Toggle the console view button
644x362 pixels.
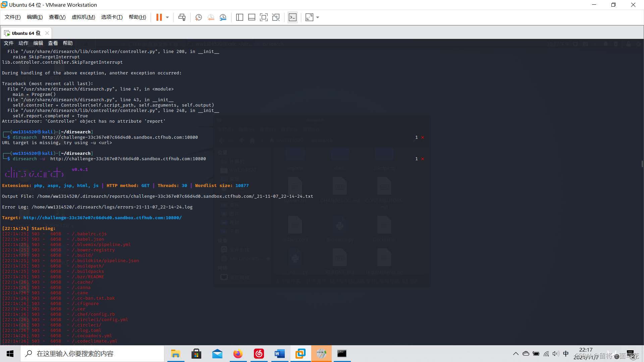pyautogui.click(x=292, y=17)
